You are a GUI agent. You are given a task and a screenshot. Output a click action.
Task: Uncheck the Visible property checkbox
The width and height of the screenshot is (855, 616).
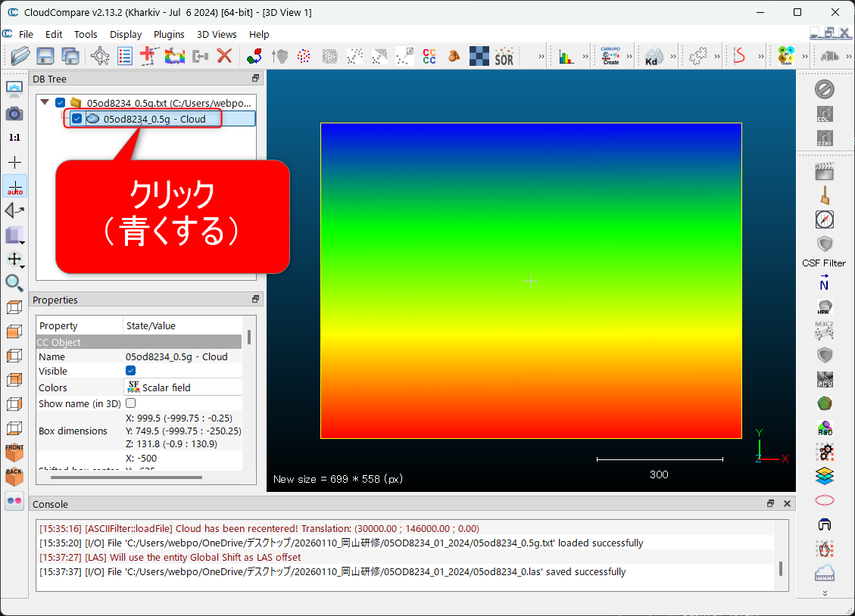(x=130, y=371)
